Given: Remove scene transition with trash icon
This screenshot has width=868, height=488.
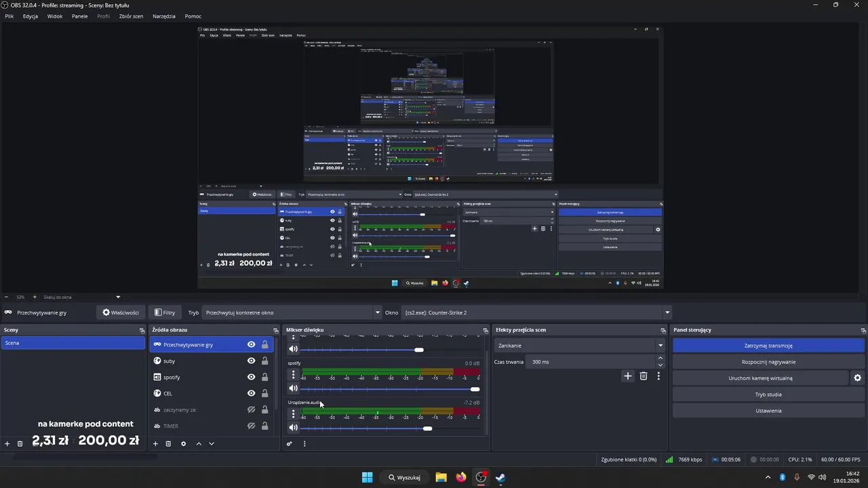Looking at the screenshot, I should (x=644, y=376).
